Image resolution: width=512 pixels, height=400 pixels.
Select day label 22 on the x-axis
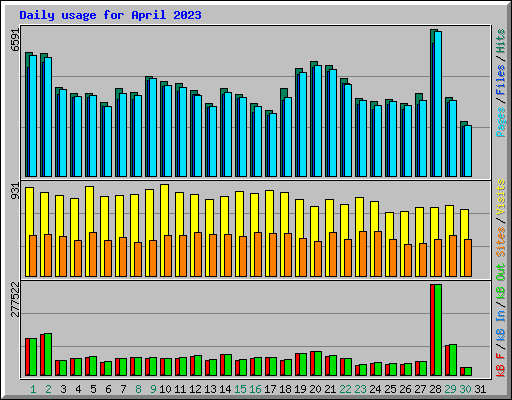click(x=345, y=389)
